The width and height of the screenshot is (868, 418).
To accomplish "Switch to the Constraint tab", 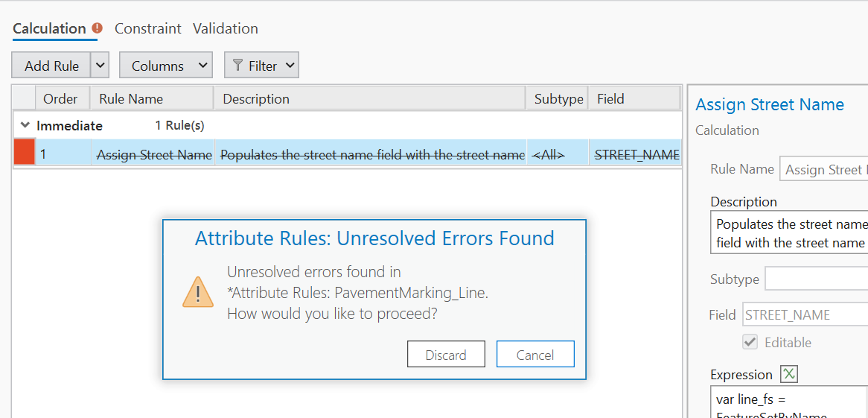I will point(147,28).
